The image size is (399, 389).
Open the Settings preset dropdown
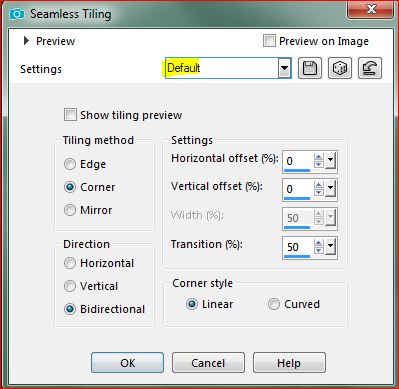[284, 68]
